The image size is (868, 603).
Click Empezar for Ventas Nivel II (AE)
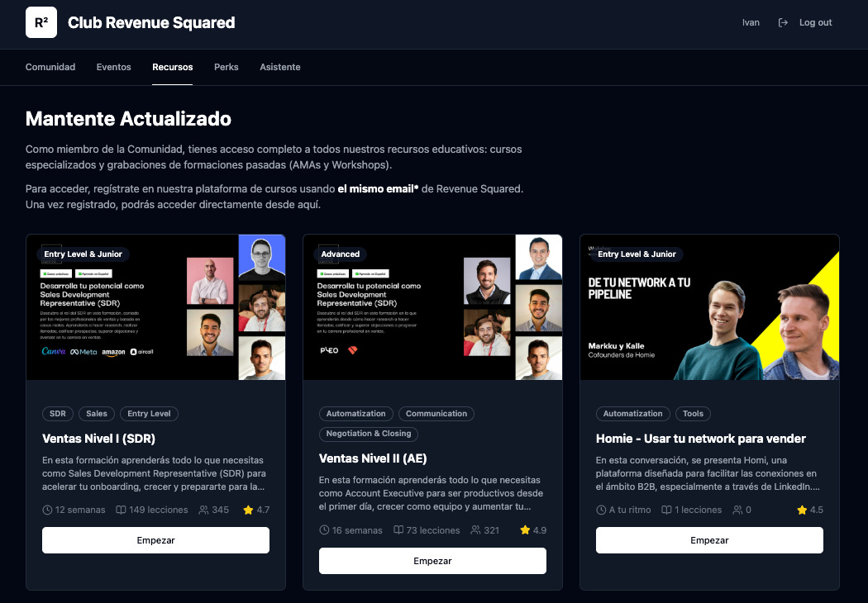pos(432,560)
